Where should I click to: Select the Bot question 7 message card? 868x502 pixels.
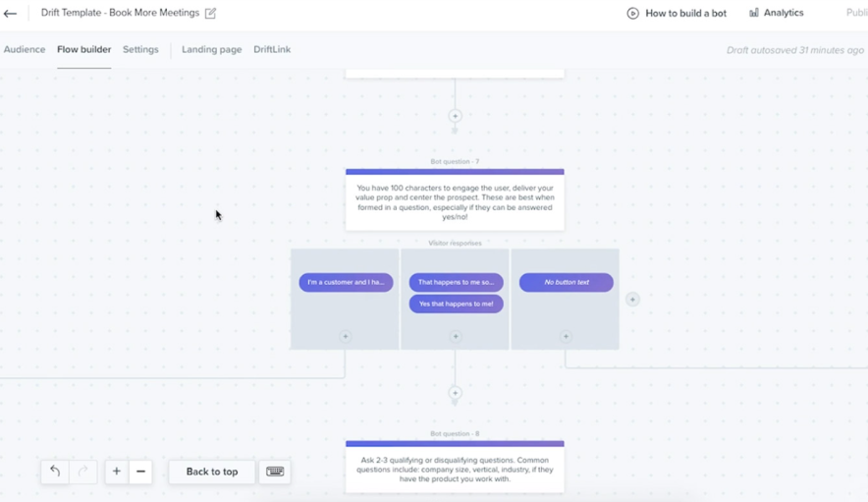coord(455,201)
